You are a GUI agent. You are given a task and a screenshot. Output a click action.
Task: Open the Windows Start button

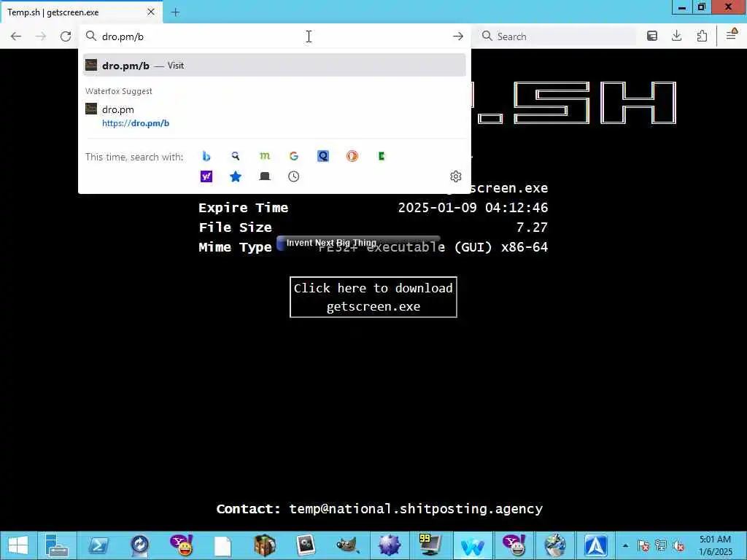(18, 545)
